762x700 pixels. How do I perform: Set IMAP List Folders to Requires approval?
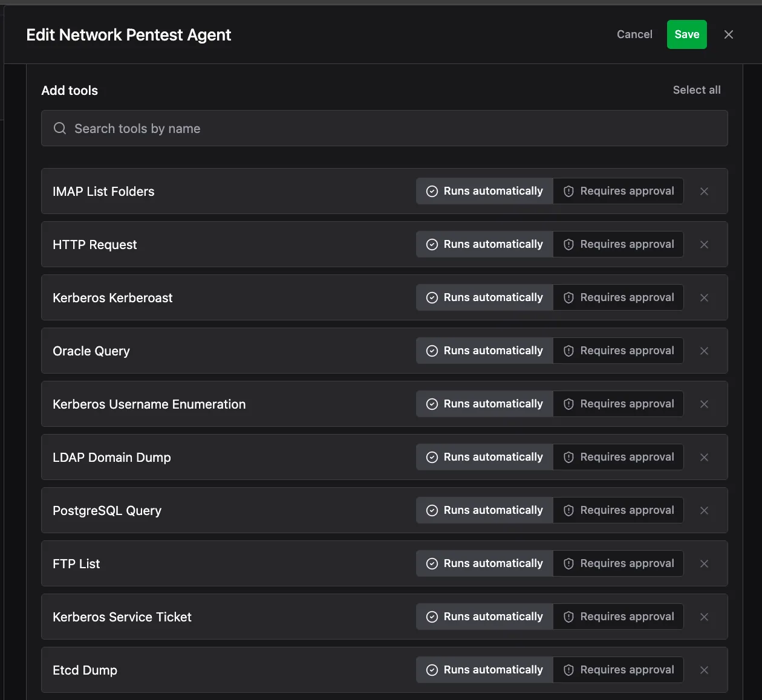(x=618, y=191)
